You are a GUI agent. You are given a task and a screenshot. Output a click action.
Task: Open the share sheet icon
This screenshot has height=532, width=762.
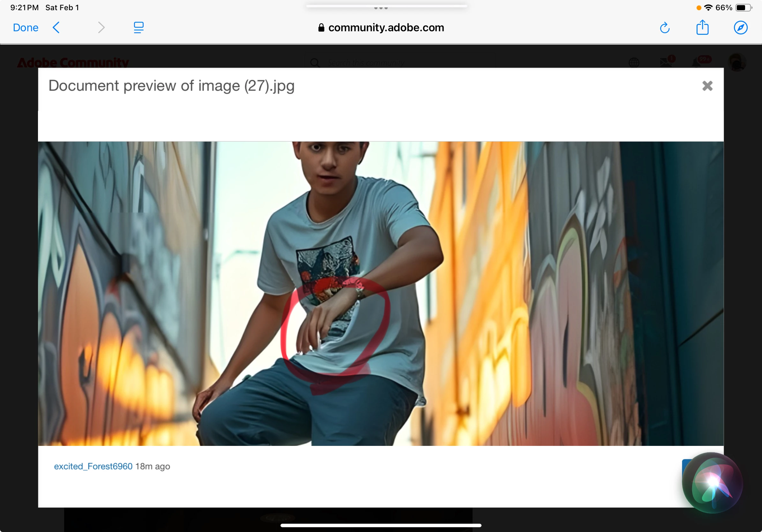pos(702,27)
